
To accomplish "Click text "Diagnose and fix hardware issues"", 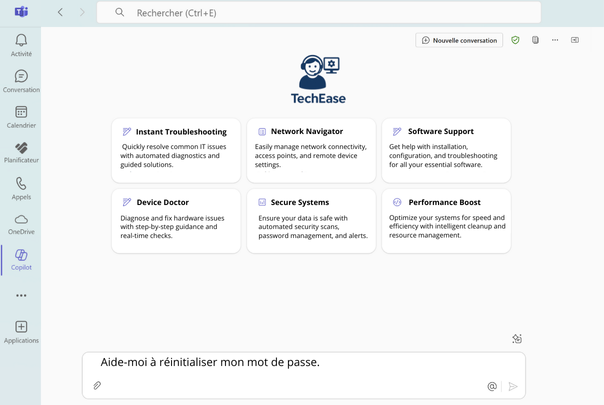I will [x=172, y=218].
